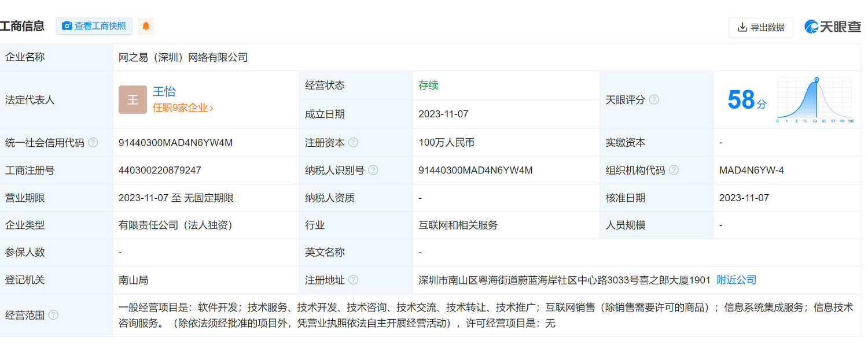
Task: Click help icon beside 纳税人识别号
Action: click(373, 170)
